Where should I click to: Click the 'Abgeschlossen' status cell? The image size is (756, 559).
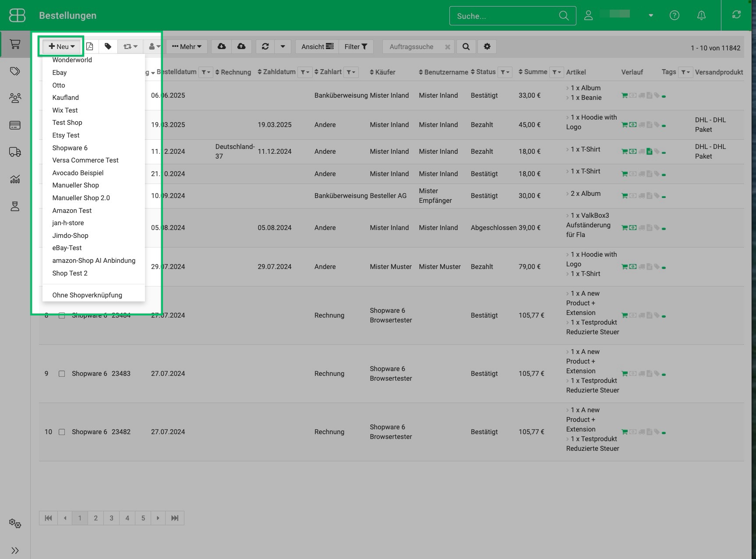coord(494,228)
